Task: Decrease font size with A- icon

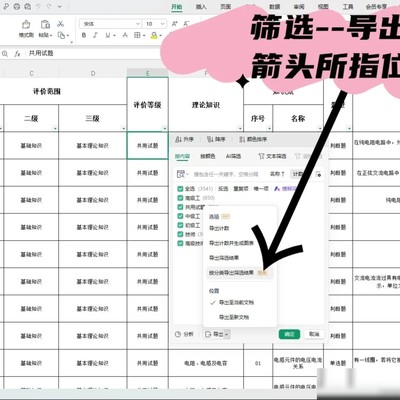Action: point(186,24)
